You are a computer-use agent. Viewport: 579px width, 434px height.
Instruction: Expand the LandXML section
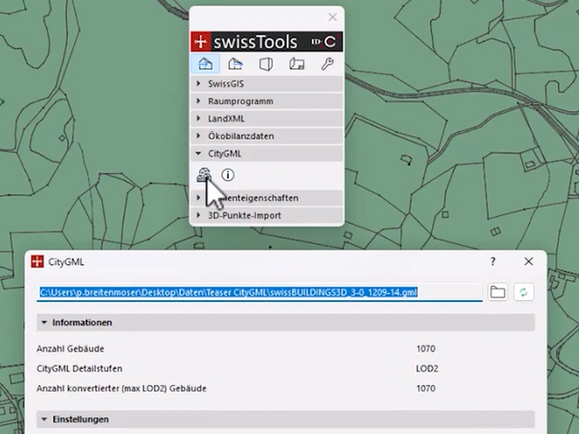pos(267,119)
